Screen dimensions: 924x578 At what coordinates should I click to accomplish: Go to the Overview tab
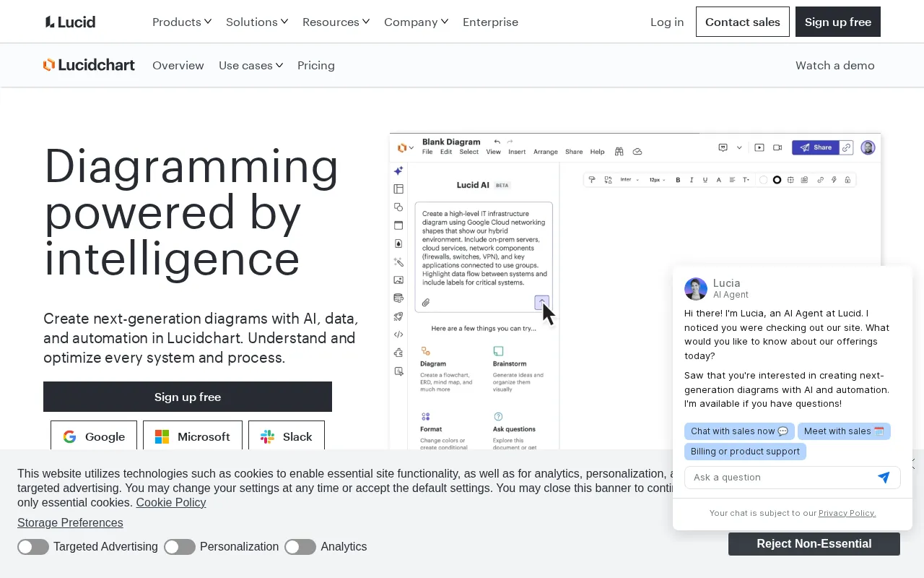178,65
